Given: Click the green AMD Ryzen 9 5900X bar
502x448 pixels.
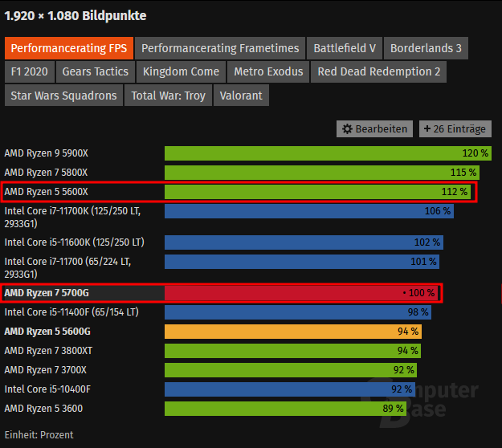Looking at the screenshot, I should point(328,153).
